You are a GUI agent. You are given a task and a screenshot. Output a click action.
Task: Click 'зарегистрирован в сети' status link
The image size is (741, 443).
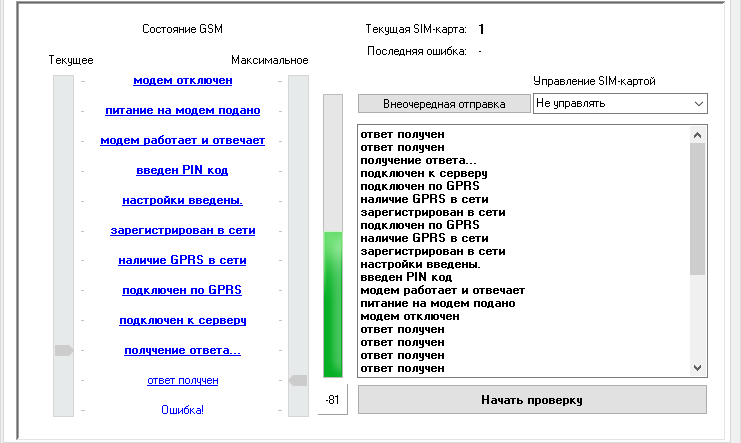click(x=182, y=230)
